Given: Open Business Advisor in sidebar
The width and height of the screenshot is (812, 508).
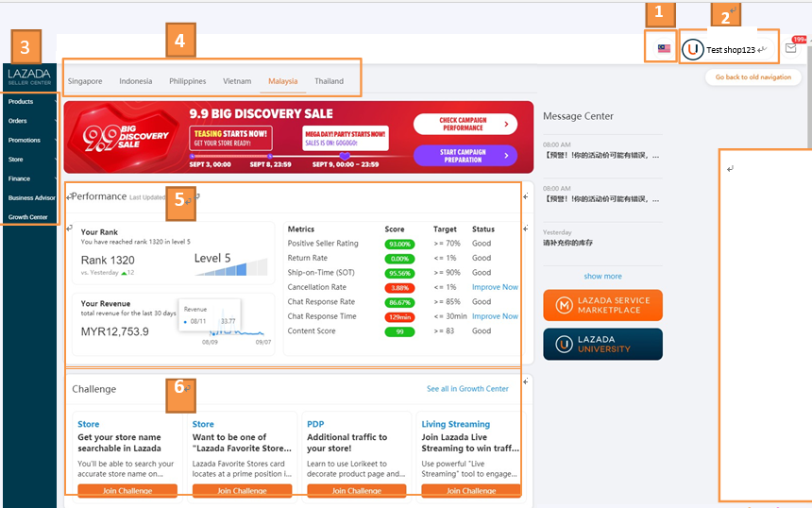Looking at the screenshot, I should click(x=30, y=197).
